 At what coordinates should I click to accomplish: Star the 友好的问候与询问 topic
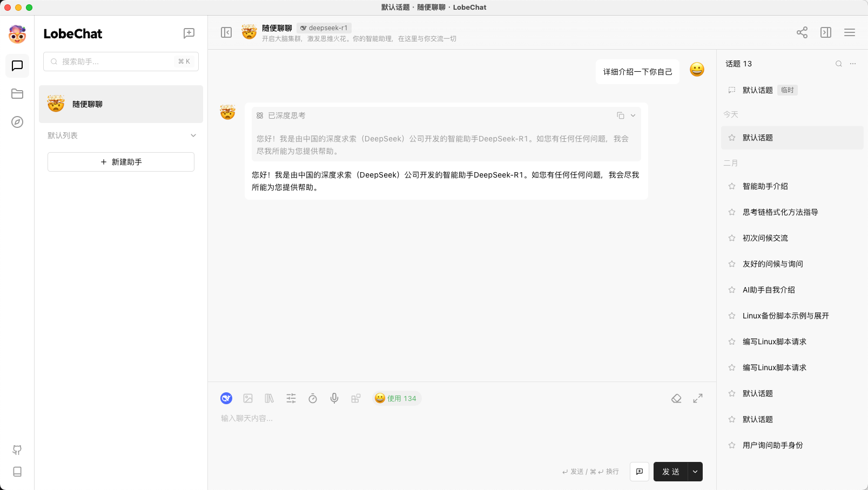click(x=732, y=264)
